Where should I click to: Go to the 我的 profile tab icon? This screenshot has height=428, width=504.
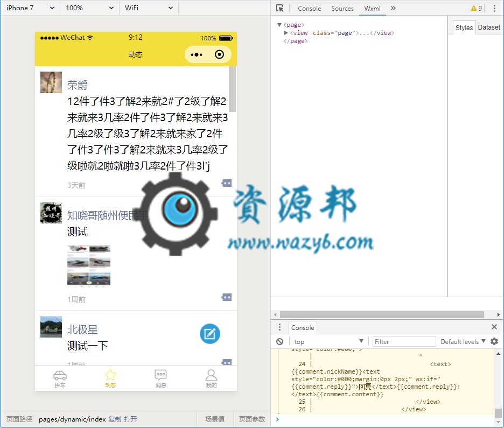211,375
